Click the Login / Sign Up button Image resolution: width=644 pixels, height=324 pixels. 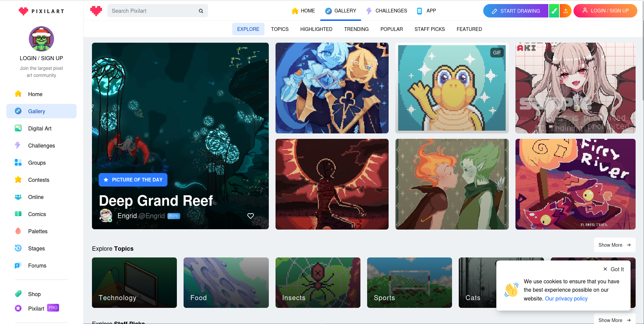pos(605,11)
